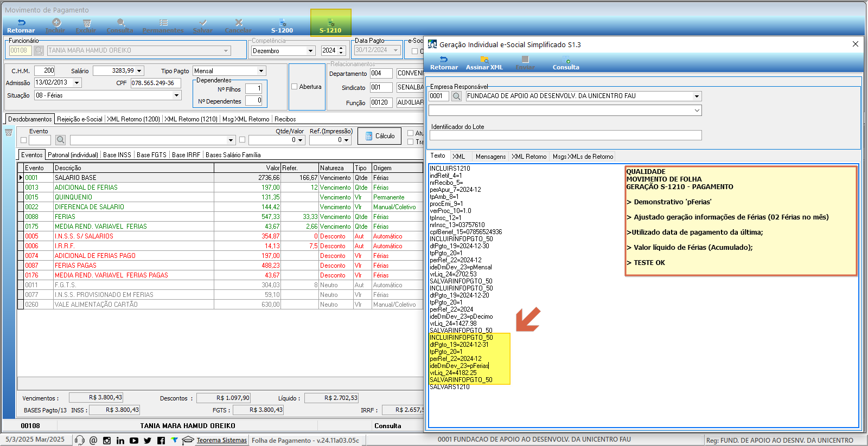Open Msgs XMLs de Retorno tab
The width and height of the screenshot is (868, 446).
click(x=583, y=156)
